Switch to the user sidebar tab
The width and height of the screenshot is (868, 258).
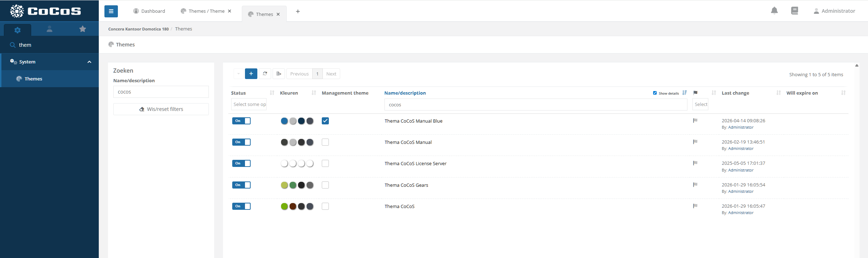(x=50, y=29)
